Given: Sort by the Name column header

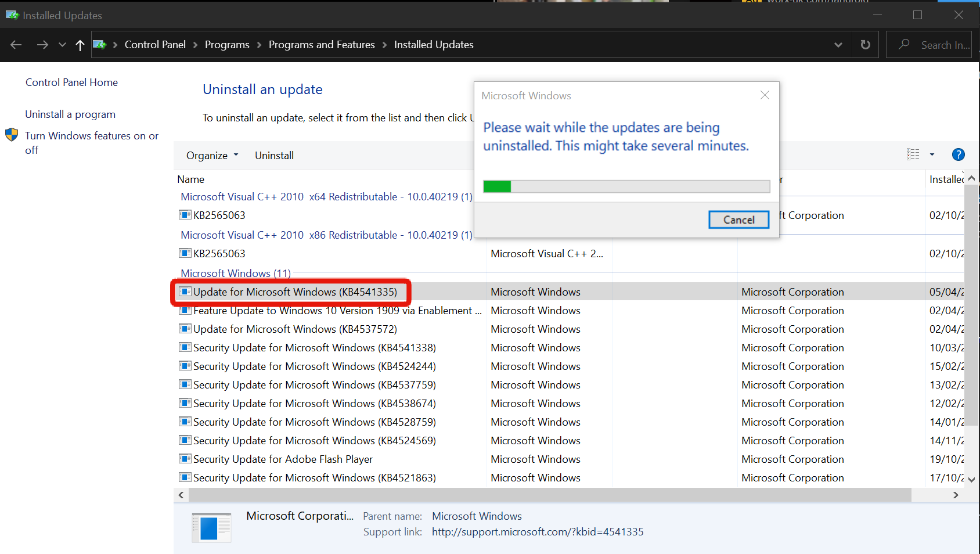Looking at the screenshot, I should click(x=190, y=179).
